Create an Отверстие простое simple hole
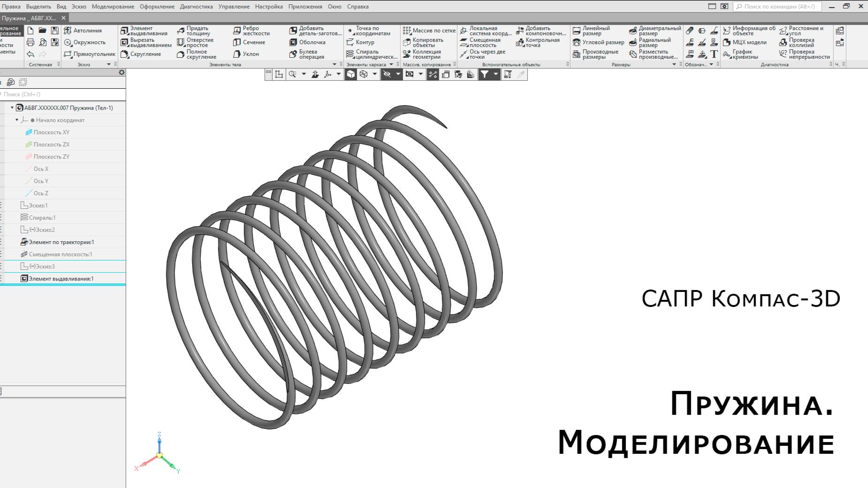The image size is (868, 488). 195,42
